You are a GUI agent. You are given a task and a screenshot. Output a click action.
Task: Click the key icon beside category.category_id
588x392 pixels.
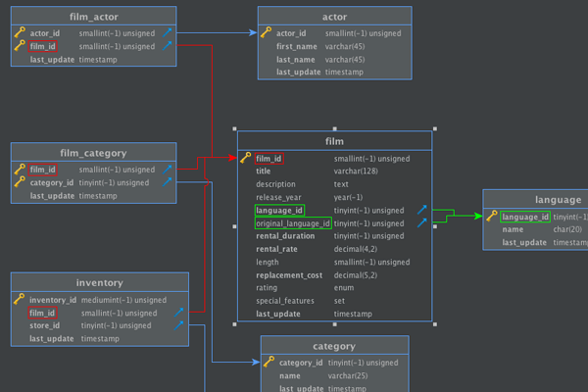tap(269, 363)
